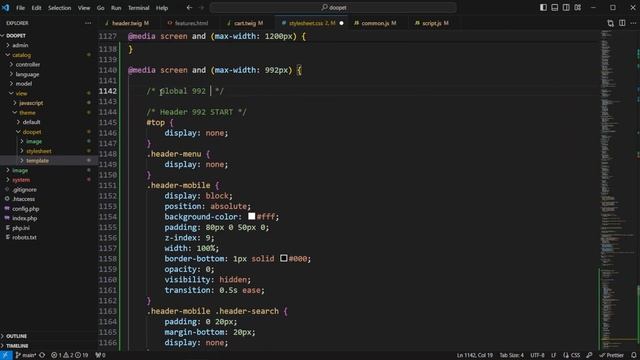Split the editor to the right

[x=622, y=23]
